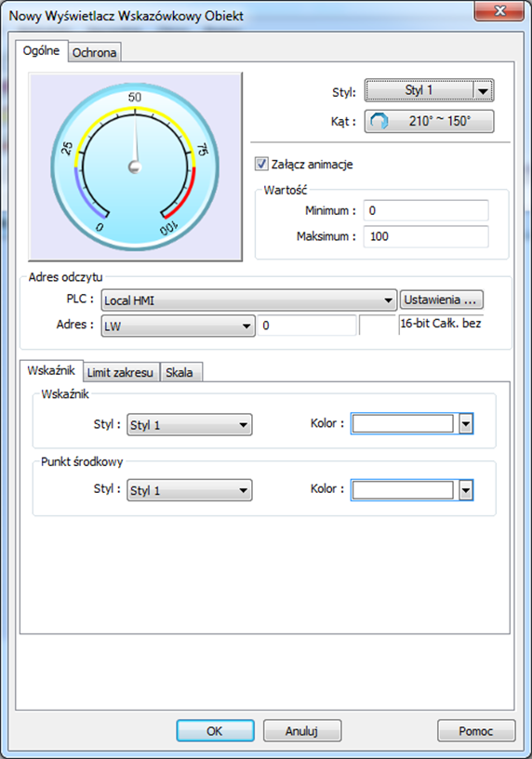Open the Skala tab
Screen dimensions: 532x759
pos(180,372)
